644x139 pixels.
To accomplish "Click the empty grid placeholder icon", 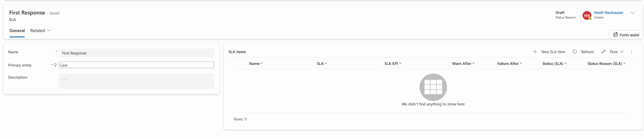I will tap(433, 87).
